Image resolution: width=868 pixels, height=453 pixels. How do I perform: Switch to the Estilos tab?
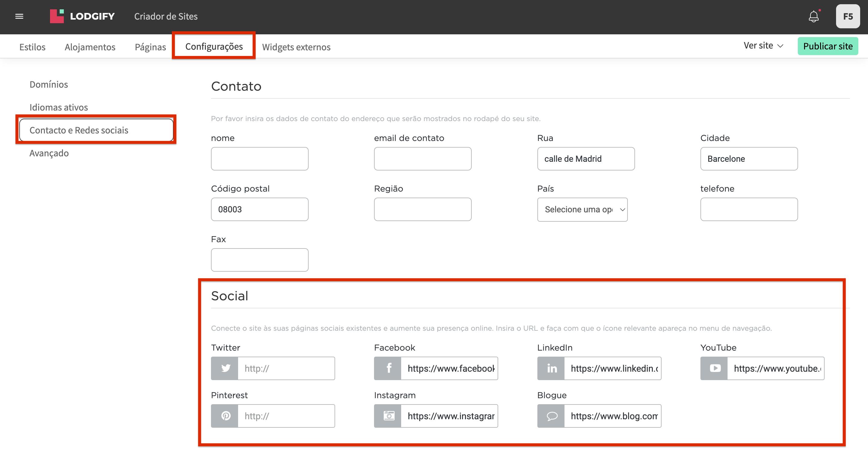click(x=32, y=47)
